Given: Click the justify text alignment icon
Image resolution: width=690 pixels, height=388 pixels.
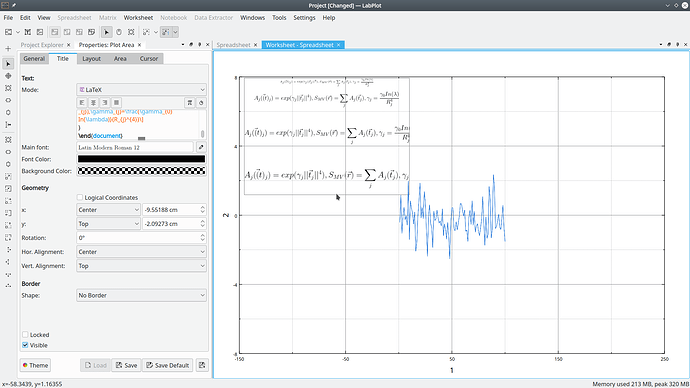Looking at the screenshot, I should 116,102.
